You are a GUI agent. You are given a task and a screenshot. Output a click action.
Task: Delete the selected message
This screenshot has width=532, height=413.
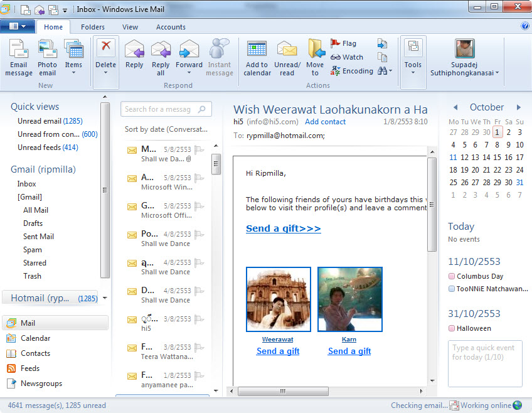(105, 48)
